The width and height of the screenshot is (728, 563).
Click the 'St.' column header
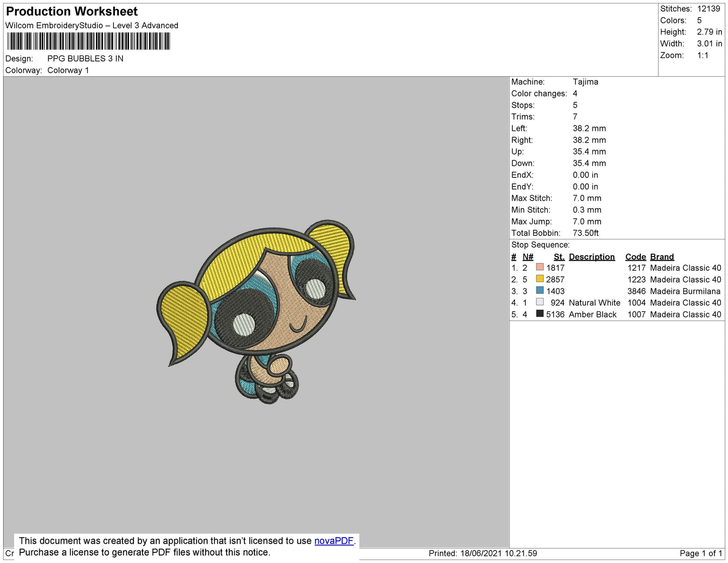[x=559, y=257]
